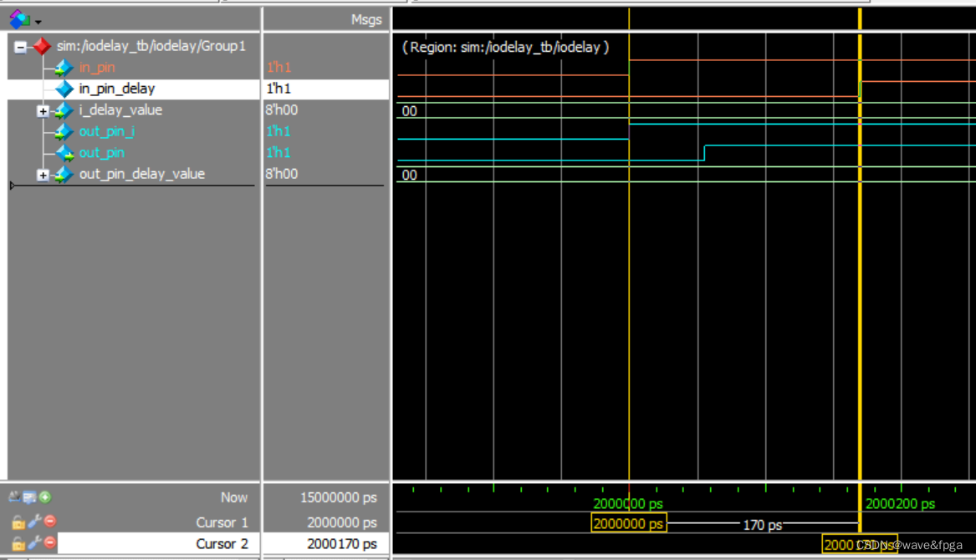Click the insertion pointer bar below signals
976x560 pixels.
(x=132, y=186)
